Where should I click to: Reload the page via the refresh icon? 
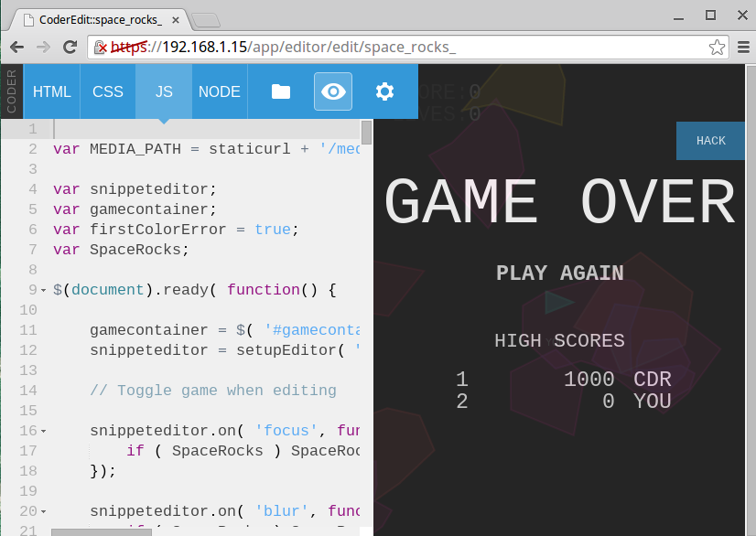[x=69, y=46]
